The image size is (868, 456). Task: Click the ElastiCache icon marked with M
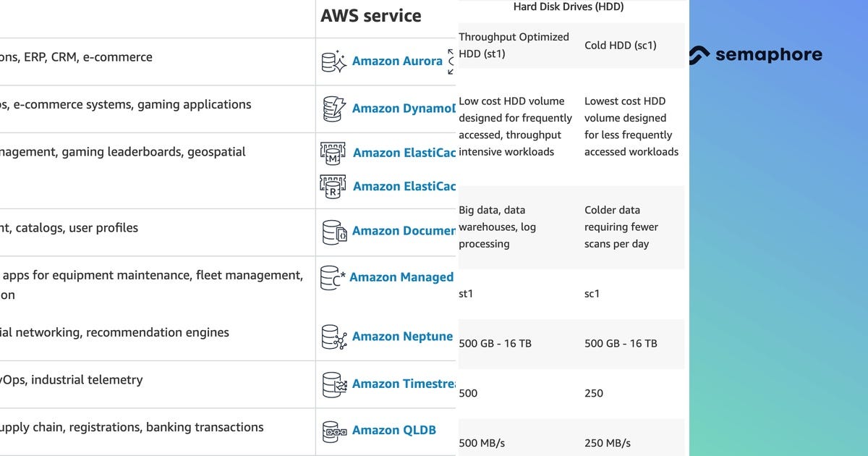[x=333, y=153]
